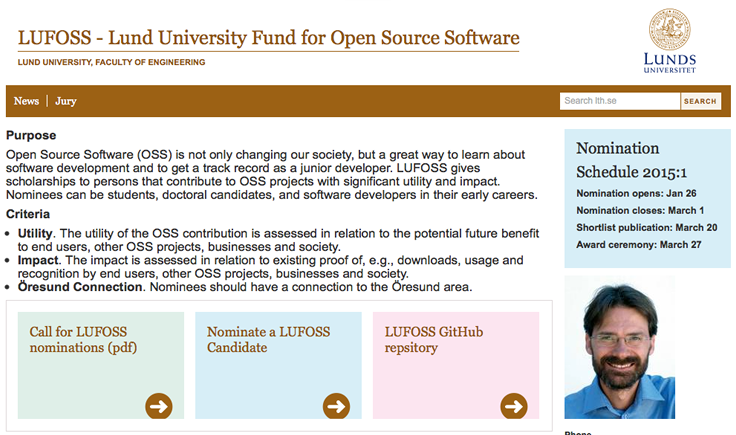The image size is (736, 435).
Task: Focus the Search lth.se input field
Action: [x=620, y=101]
